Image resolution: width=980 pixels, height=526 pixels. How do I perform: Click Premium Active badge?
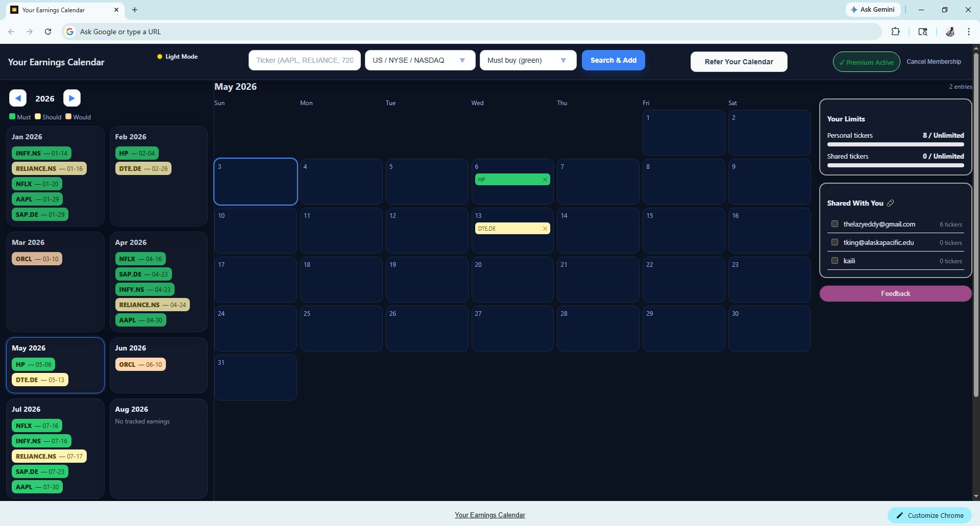pos(867,62)
